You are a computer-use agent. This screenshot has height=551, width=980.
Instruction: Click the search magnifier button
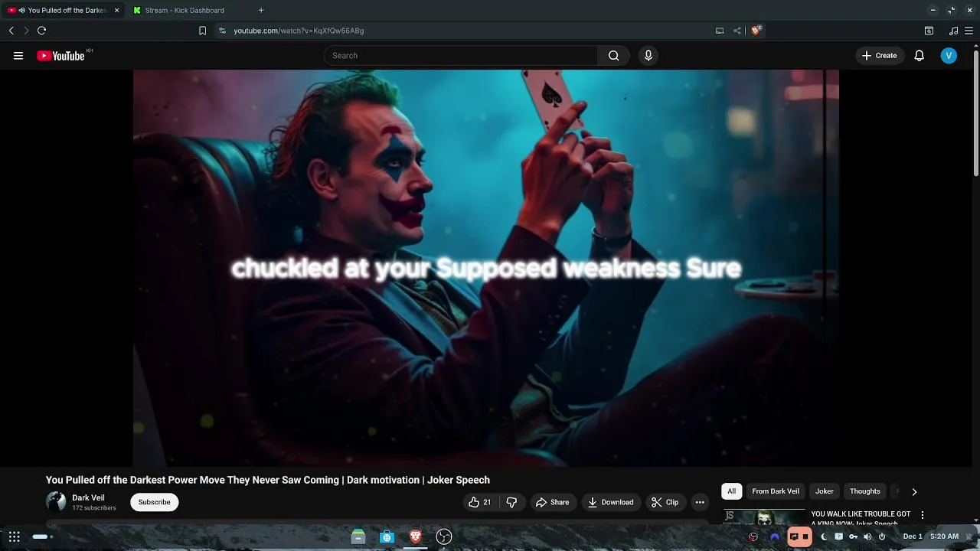[613, 56]
